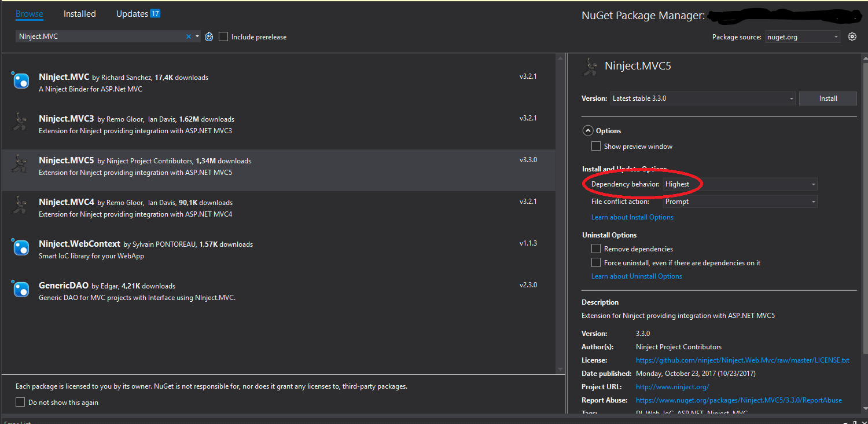Switch to the Installed tab
The width and height of the screenshot is (868, 424).
80,14
